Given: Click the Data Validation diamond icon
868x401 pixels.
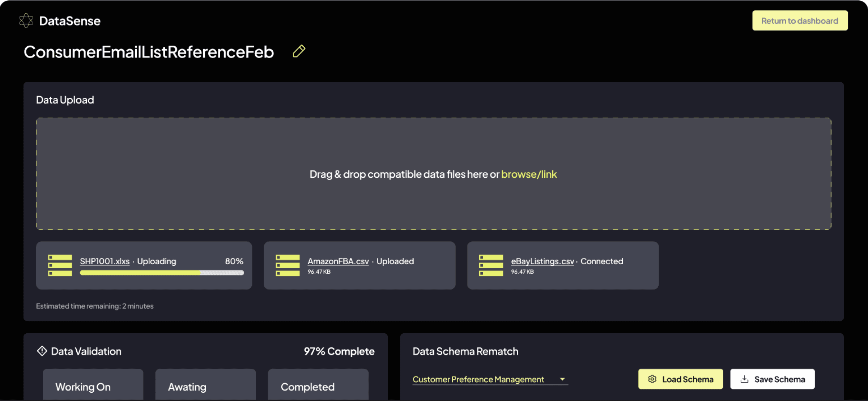Looking at the screenshot, I should pyautogui.click(x=42, y=351).
